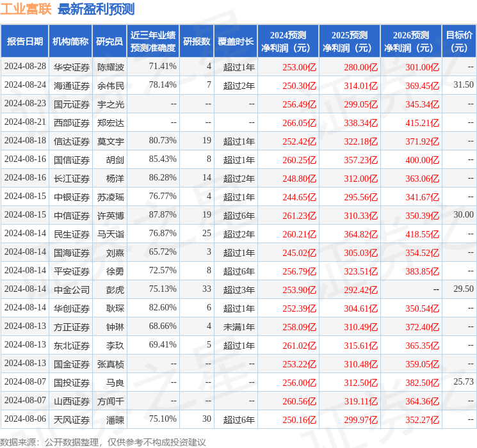Screen dimensions: 477x448
Task: Select the 海通证券 institution cell
Action: pyautogui.click(x=72, y=86)
